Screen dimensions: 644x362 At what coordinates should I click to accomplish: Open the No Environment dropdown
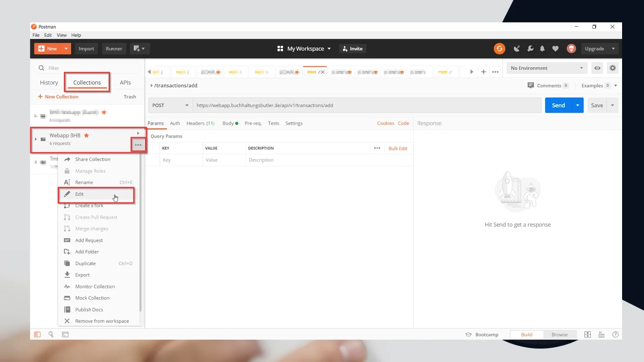pos(547,68)
